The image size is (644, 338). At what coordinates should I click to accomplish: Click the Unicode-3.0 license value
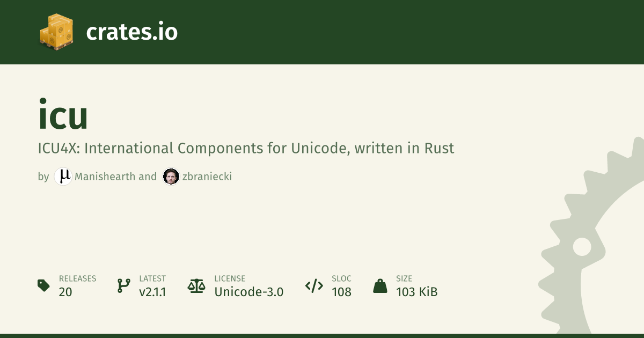click(x=248, y=292)
